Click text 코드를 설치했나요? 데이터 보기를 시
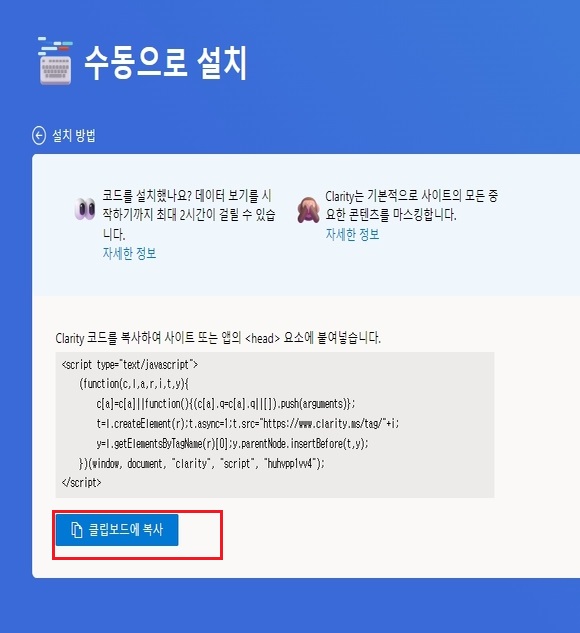This screenshot has width=580, height=633. 187,196
